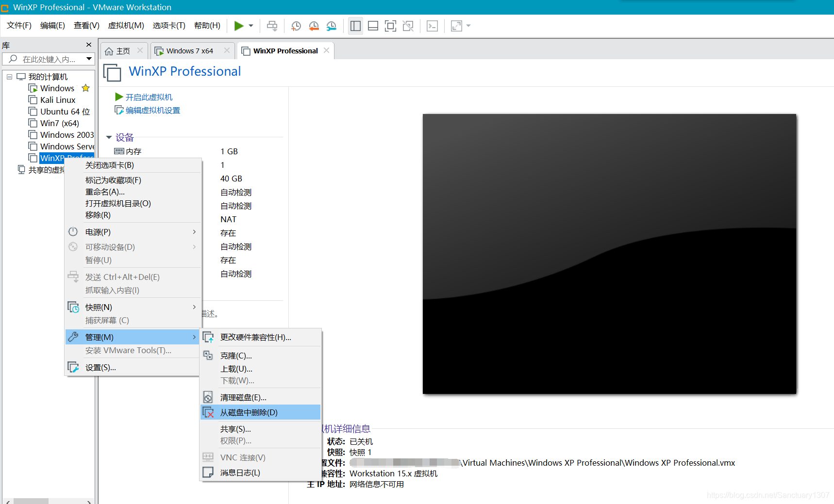Open the 帮助(H) menu
Image resolution: width=834 pixels, height=504 pixels.
(207, 26)
